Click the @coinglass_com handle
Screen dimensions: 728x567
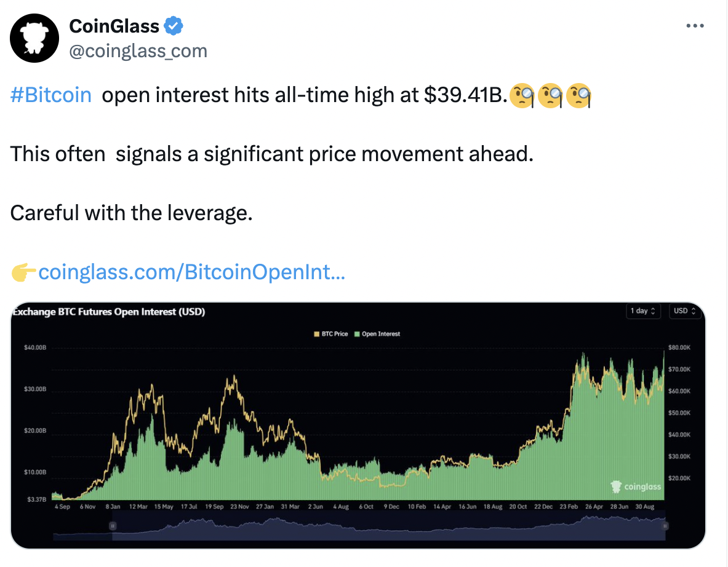click(138, 51)
